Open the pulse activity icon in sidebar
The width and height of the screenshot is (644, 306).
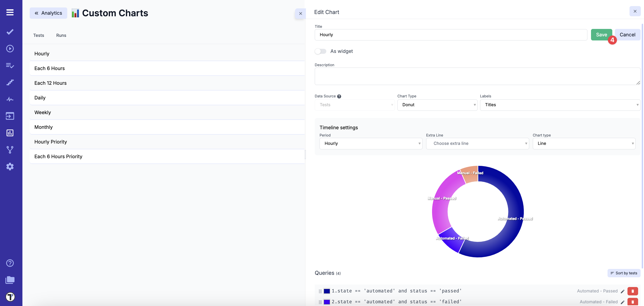[10, 99]
